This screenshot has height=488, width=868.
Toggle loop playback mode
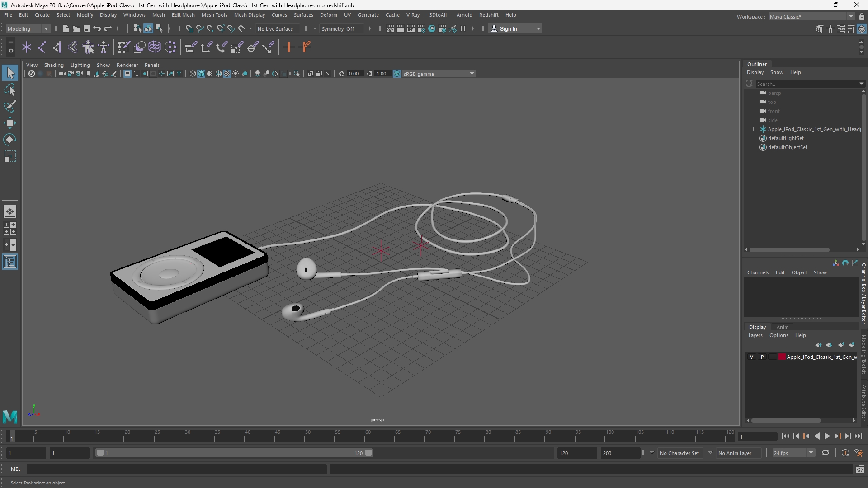pos(826,453)
